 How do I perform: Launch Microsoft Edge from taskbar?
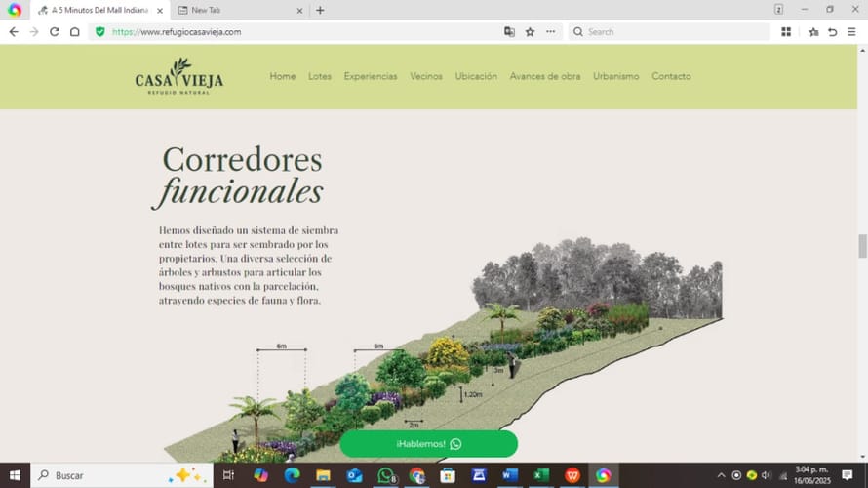click(292, 475)
